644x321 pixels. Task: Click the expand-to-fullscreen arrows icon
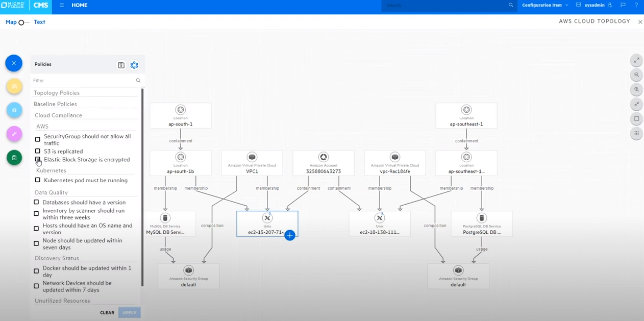[x=636, y=60]
